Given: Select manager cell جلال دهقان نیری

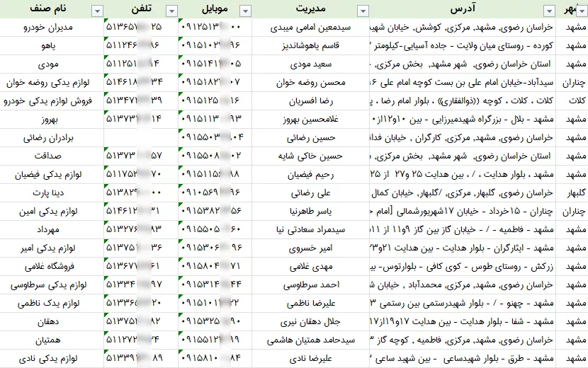Looking at the screenshot, I should coord(311,321).
